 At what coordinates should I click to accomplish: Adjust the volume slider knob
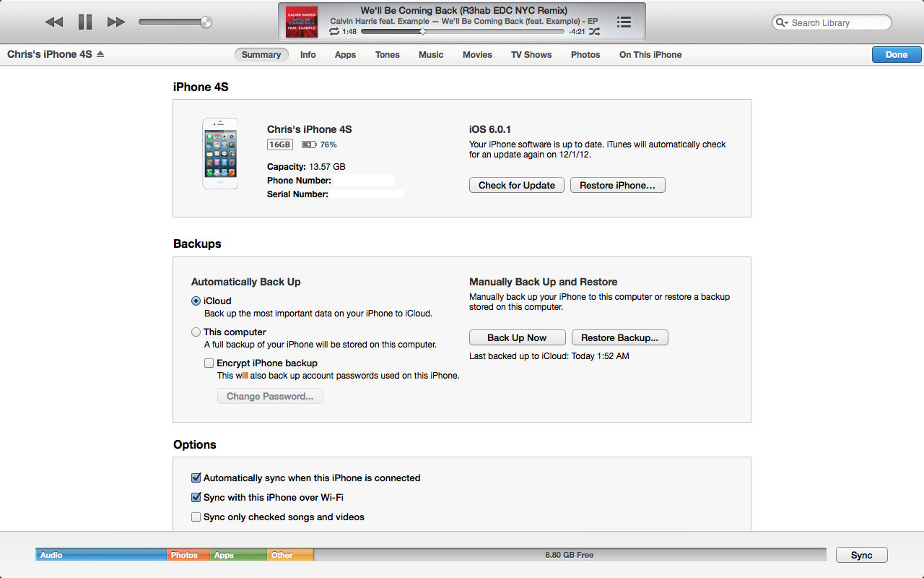point(206,22)
